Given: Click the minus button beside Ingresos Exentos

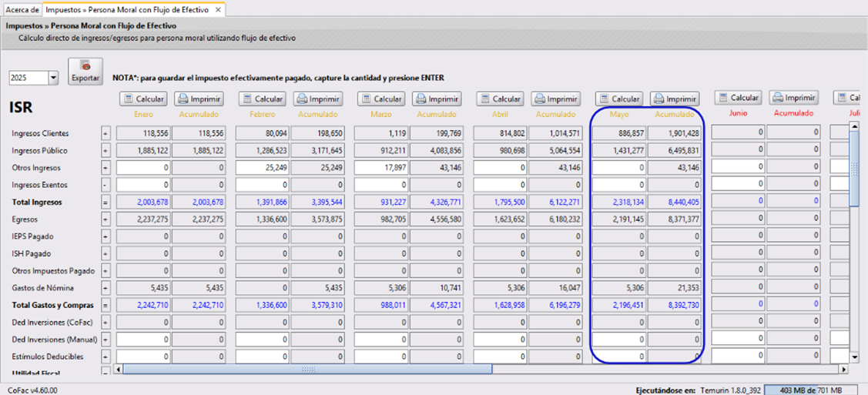Looking at the screenshot, I should pyautogui.click(x=106, y=185).
